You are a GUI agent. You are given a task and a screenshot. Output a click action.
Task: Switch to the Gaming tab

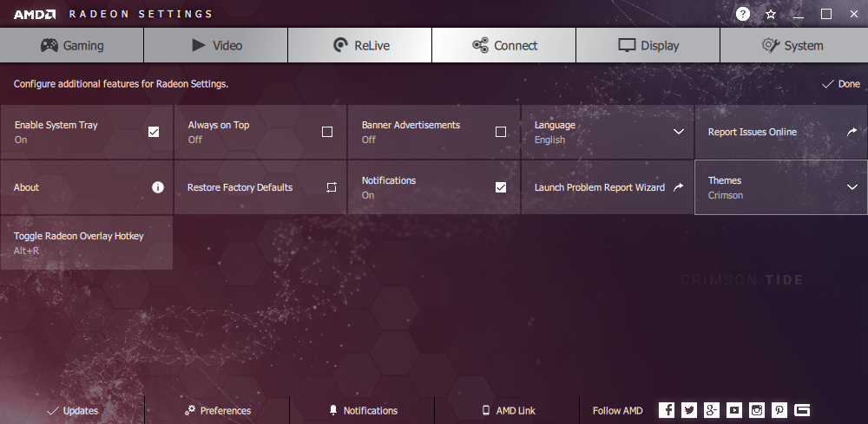72,45
